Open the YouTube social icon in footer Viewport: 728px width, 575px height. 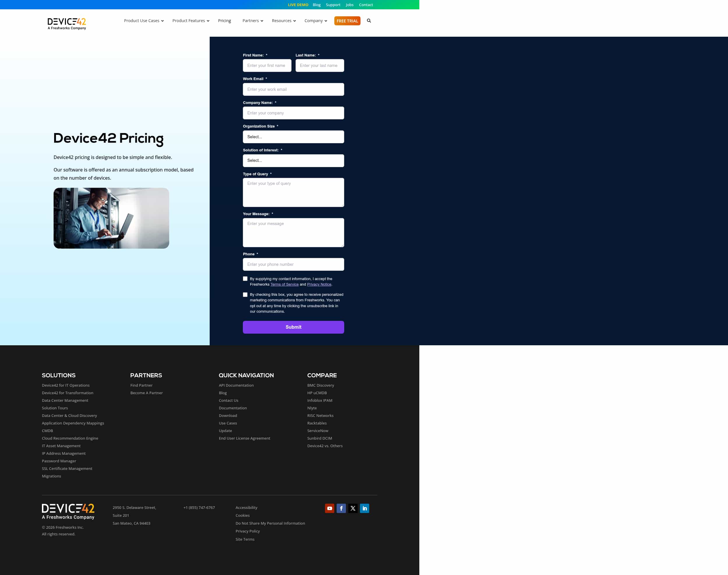[330, 508]
